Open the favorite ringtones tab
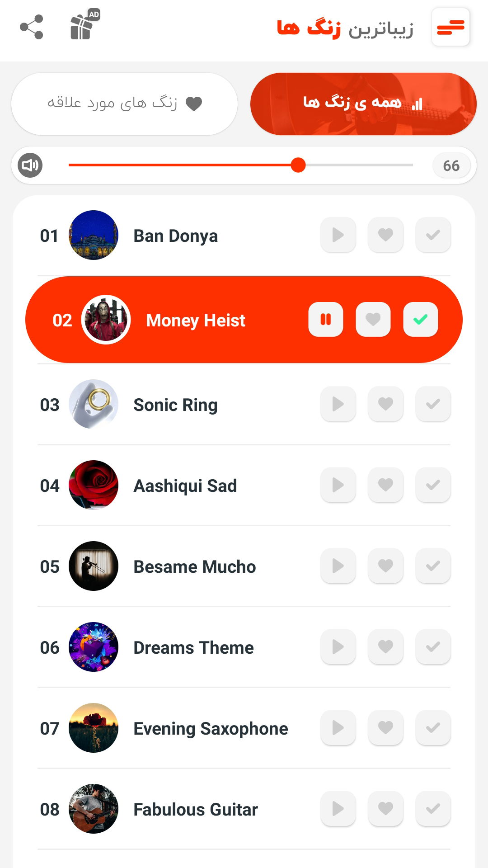The image size is (488, 868). [124, 104]
